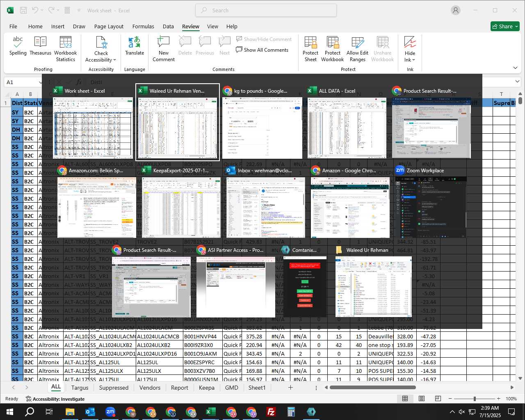Open the View ribbon tab
The height and width of the screenshot is (420, 525).
click(x=212, y=26)
